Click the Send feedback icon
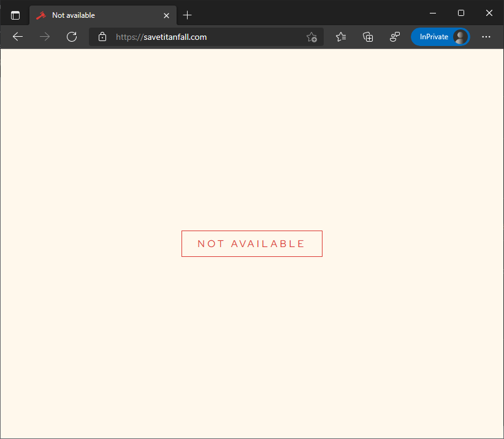The height and width of the screenshot is (439, 504). pyautogui.click(x=395, y=37)
